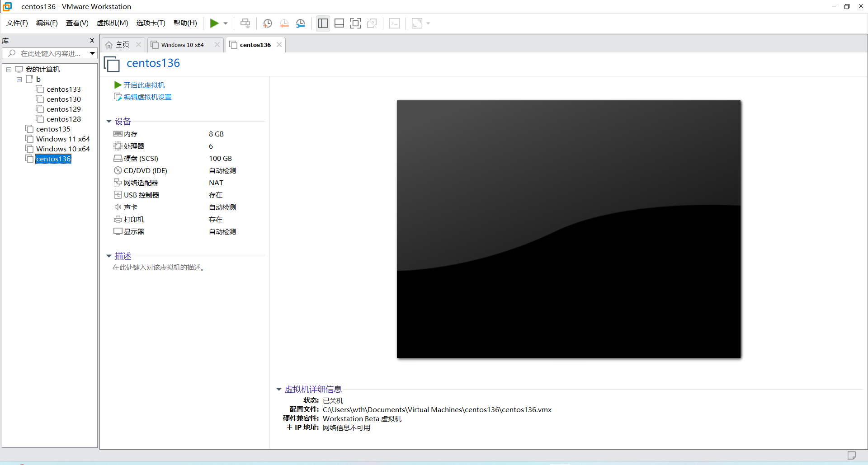This screenshot has height=465, width=868.
Task: Collapse the b folder tree node
Action: [x=19, y=80]
